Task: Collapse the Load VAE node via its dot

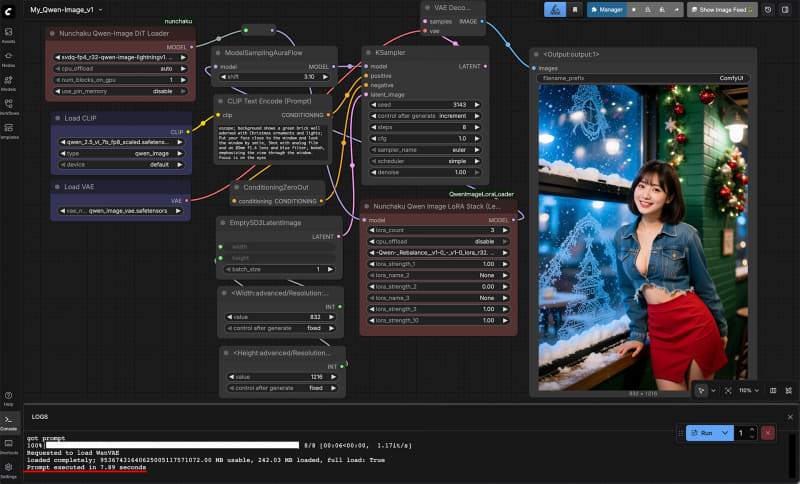Action: tap(58, 187)
